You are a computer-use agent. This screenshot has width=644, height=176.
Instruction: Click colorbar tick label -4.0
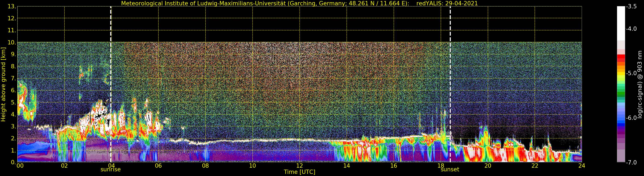click(x=632, y=29)
